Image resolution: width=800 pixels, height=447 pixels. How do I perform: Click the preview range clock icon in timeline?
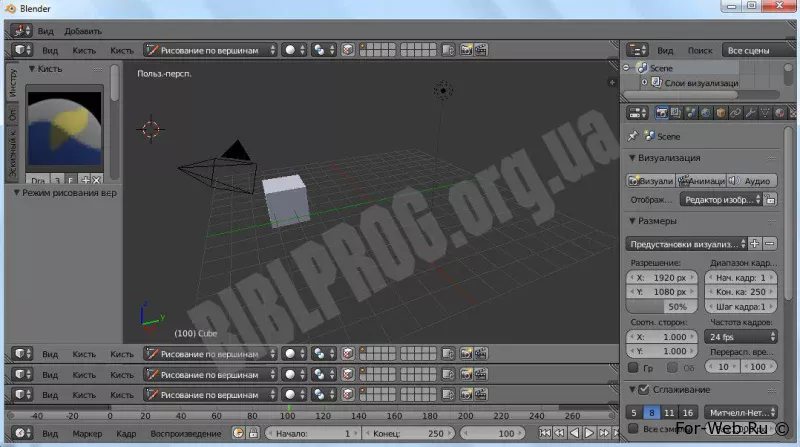click(238, 433)
